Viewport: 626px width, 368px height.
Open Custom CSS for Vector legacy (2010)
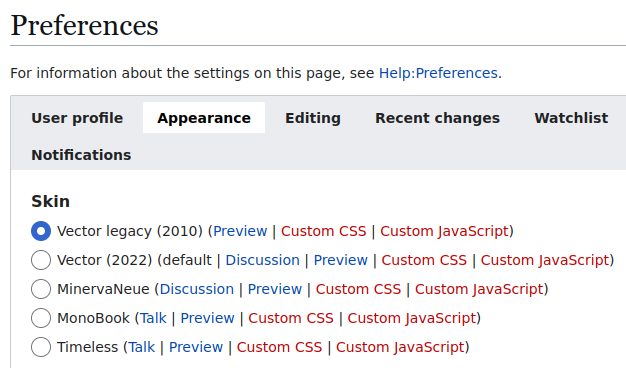tap(323, 231)
